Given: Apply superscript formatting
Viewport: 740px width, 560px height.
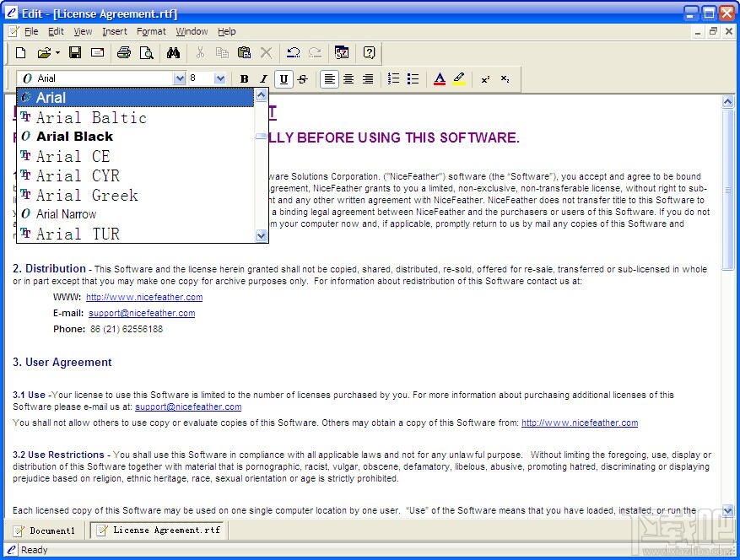Looking at the screenshot, I should (x=485, y=79).
